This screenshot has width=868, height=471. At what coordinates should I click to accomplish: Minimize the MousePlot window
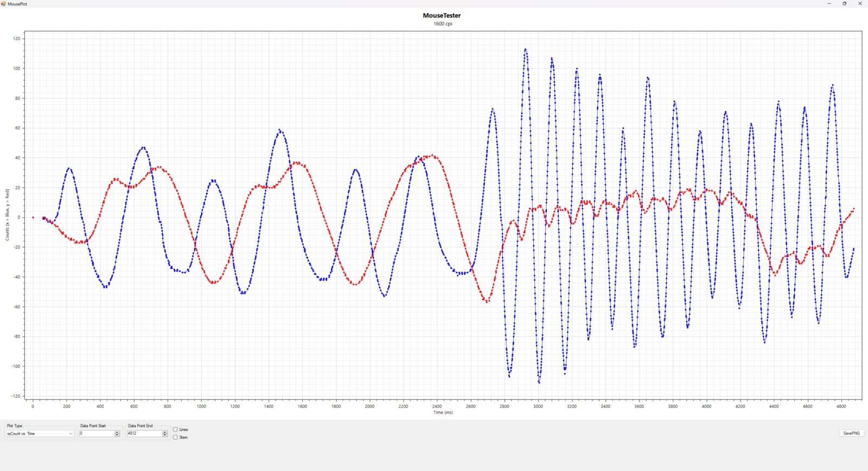829,4
